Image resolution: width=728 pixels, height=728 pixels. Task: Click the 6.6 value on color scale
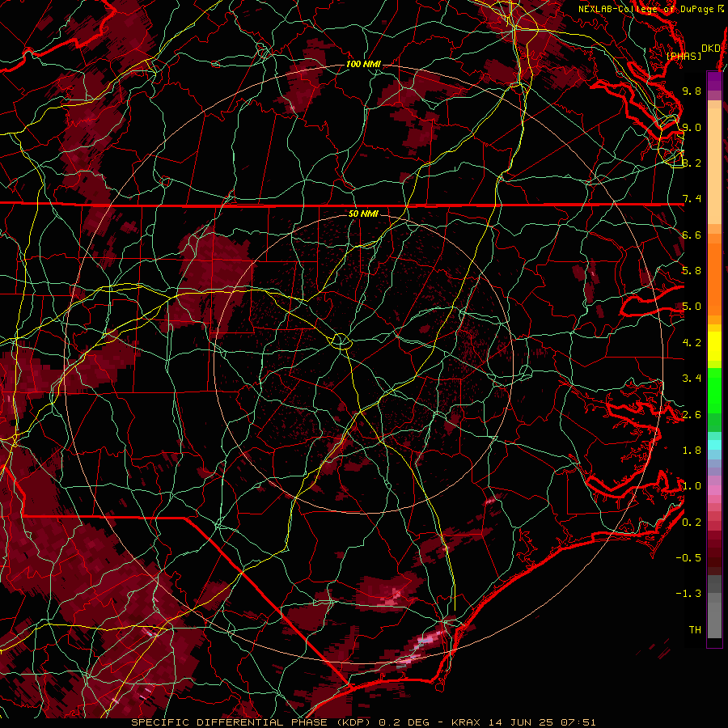(x=692, y=235)
